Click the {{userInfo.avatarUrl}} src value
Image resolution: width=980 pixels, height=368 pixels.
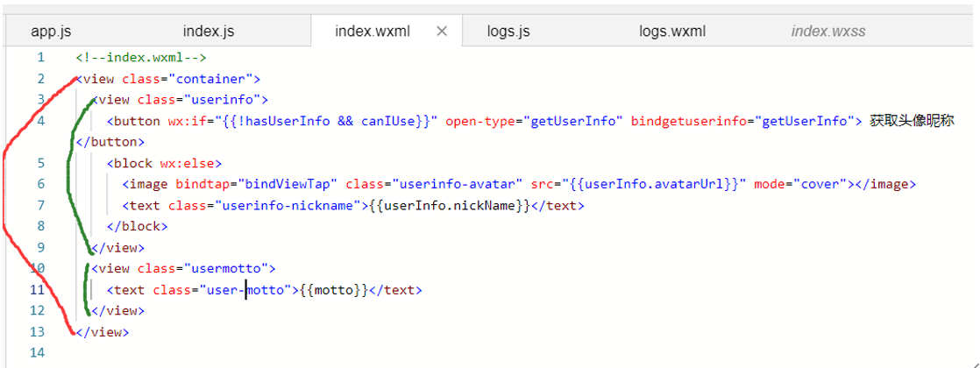coord(655,184)
